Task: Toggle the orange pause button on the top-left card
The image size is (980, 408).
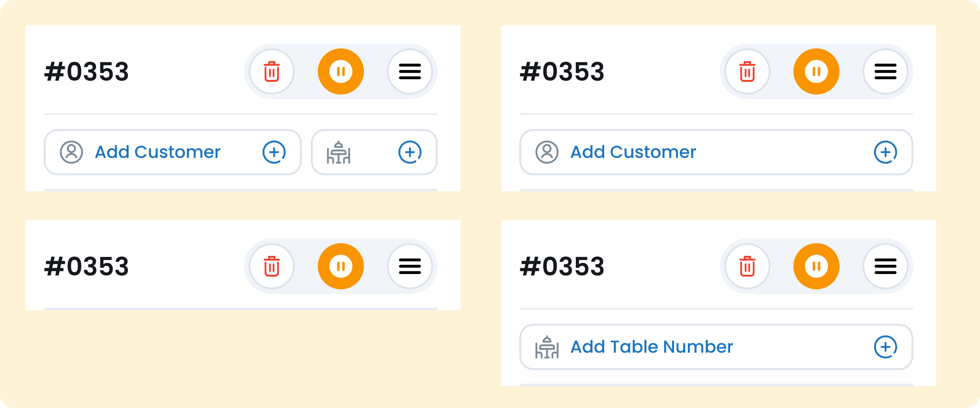Action: point(340,71)
